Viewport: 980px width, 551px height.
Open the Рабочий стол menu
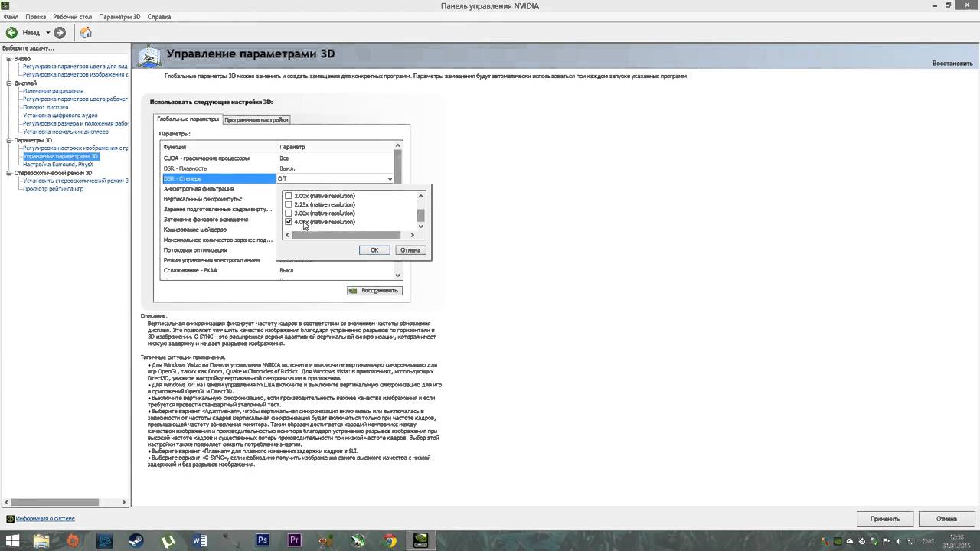pyautogui.click(x=73, y=17)
